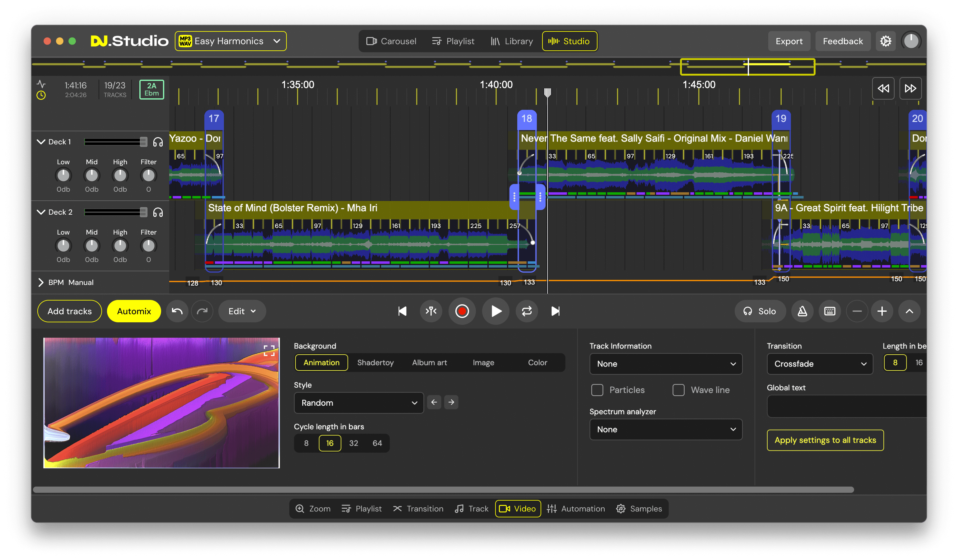The width and height of the screenshot is (958, 560).
Task: Click the record button
Action: (x=462, y=311)
